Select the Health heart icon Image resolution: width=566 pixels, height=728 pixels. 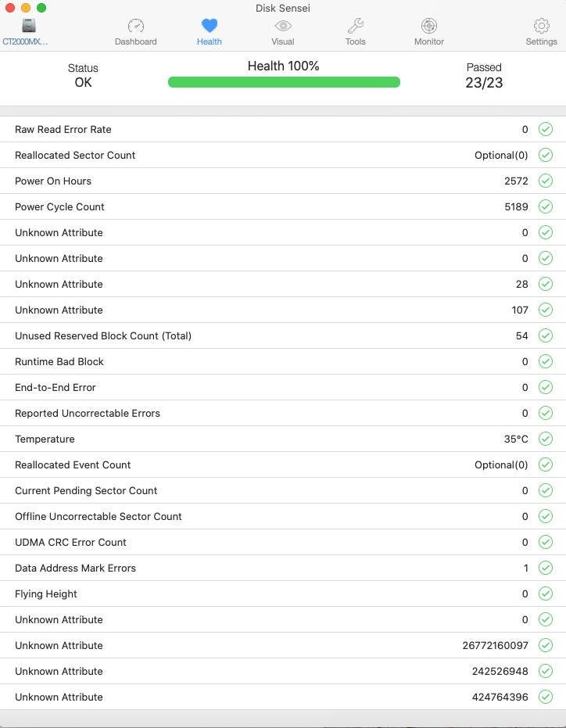point(209,27)
